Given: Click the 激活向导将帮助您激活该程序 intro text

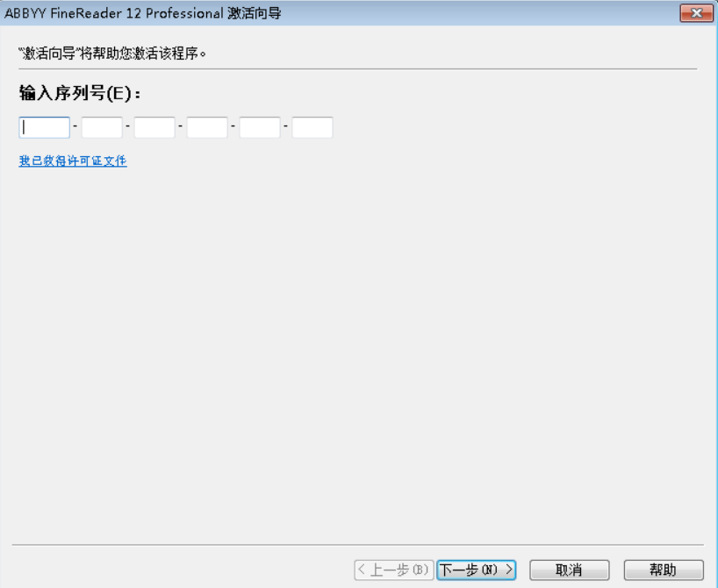Looking at the screenshot, I should click(112, 54).
